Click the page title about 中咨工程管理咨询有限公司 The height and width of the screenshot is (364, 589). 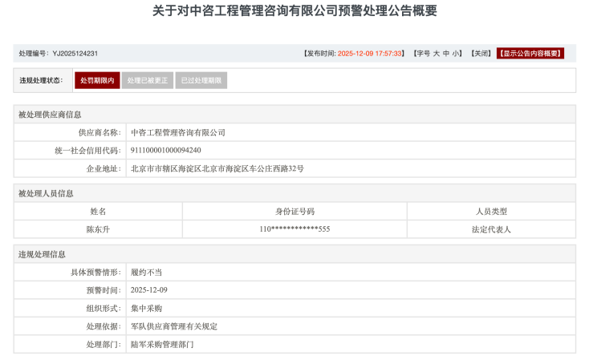click(x=294, y=10)
